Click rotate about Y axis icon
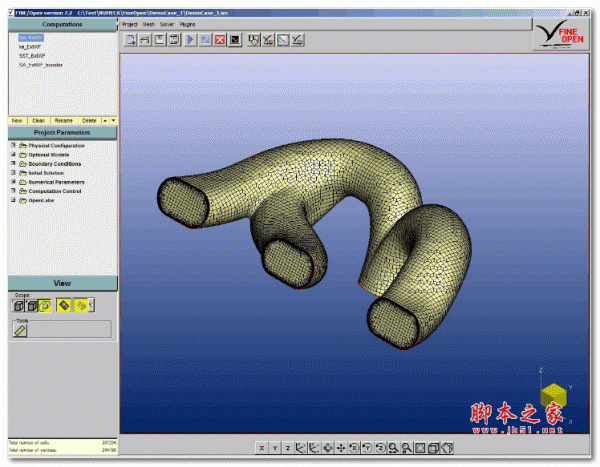The image size is (600, 467). pyautogui.click(x=367, y=447)
